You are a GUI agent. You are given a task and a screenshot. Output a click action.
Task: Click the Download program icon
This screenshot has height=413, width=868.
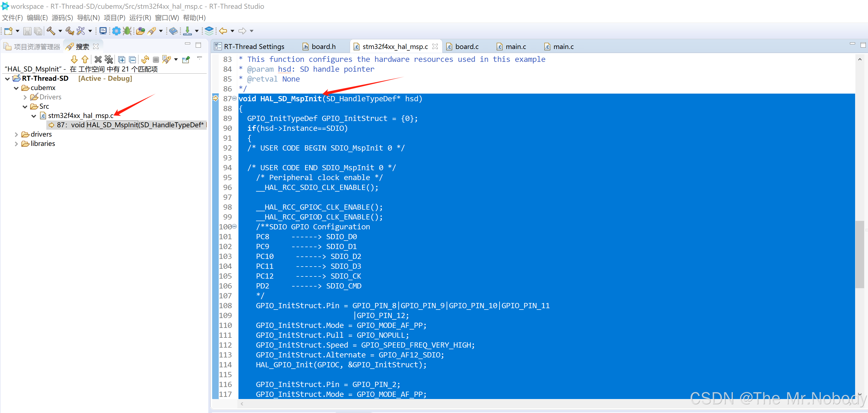[188, 31]
